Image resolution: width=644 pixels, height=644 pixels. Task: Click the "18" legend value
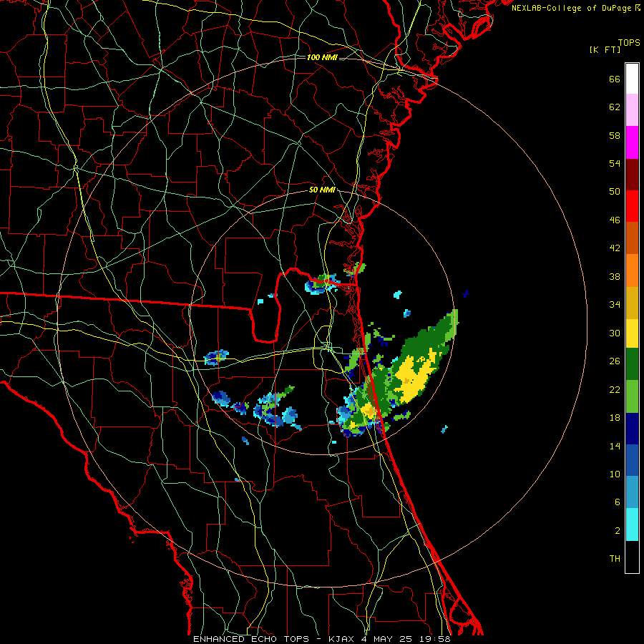(x=615, y=418)
